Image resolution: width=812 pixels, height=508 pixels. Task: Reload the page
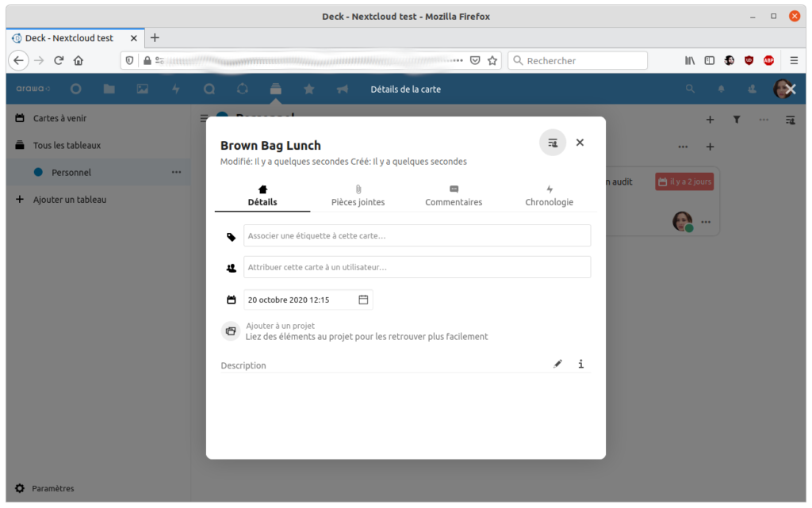59,60
